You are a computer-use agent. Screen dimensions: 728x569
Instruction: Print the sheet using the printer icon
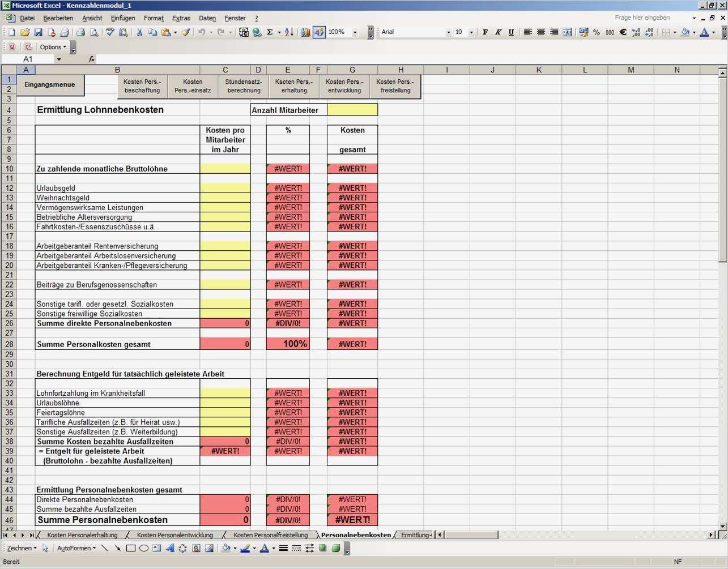tap(80, 32)
